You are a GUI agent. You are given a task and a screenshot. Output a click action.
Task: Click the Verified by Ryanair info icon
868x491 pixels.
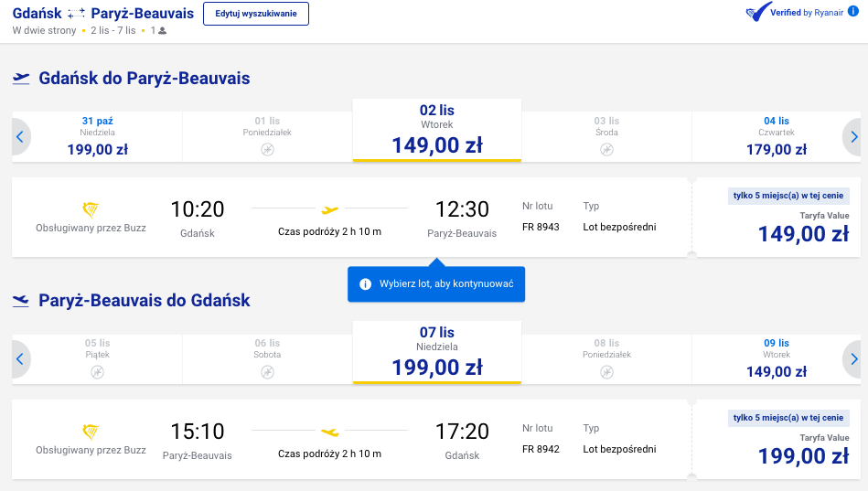click(853, 12)
